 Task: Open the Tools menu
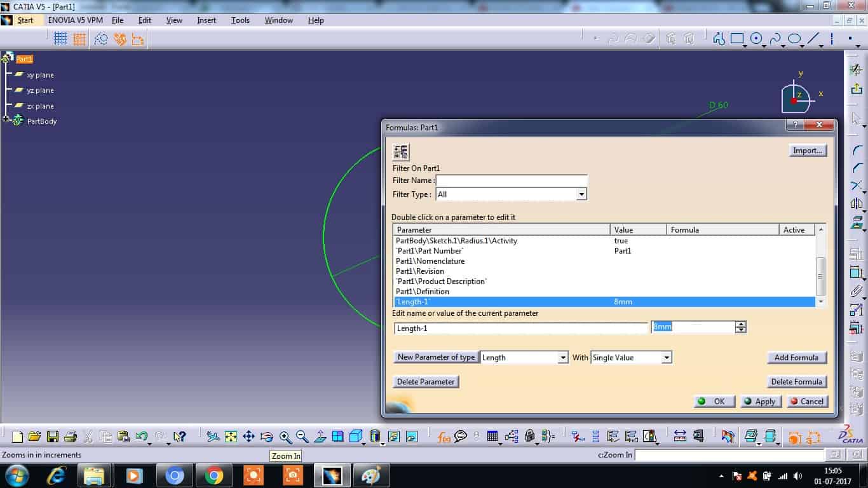tap(240, 20)
